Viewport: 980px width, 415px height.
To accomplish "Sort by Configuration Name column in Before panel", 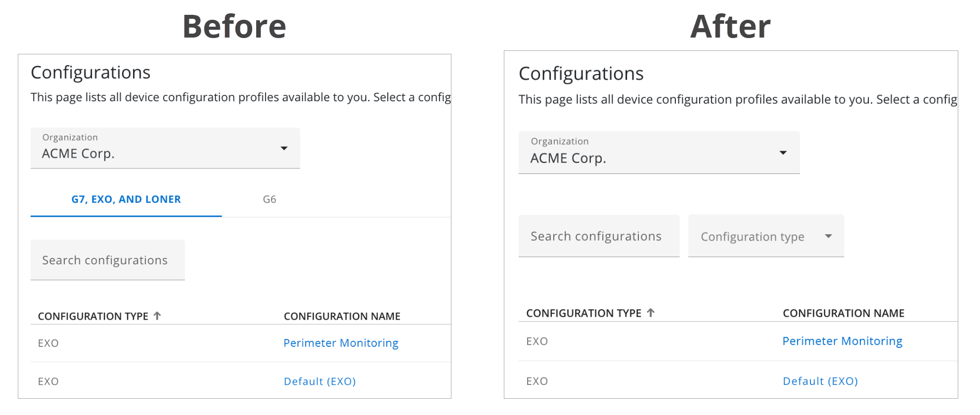I will click(x=342, y=316).
